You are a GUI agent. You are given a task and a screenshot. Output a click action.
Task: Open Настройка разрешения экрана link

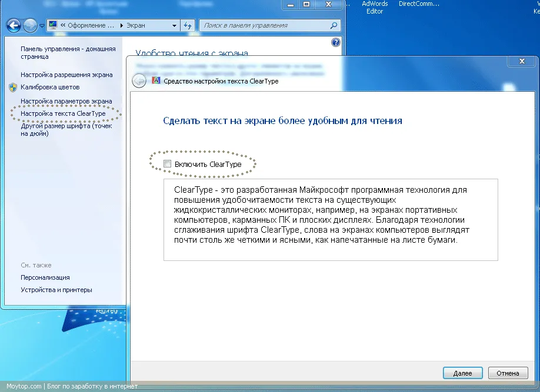point(66,75)
